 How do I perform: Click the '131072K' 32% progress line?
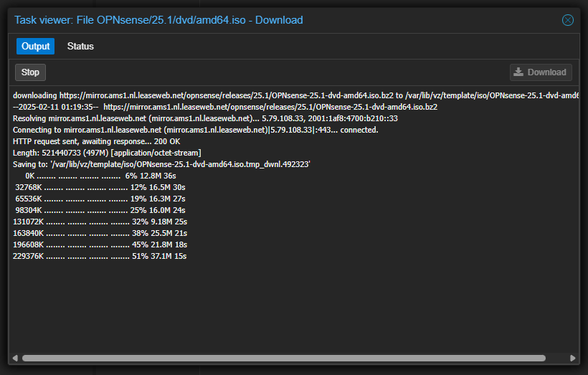[x=100, y=222]
